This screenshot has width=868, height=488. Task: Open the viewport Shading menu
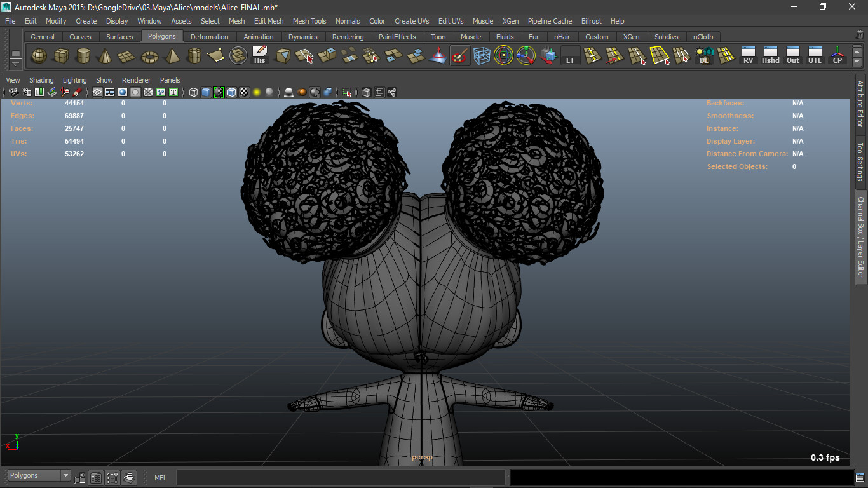point(41,80)
